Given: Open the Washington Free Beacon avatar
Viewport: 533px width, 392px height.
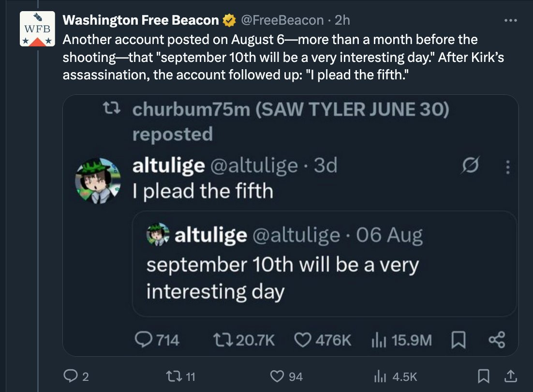Looking at the screenshot, I should point(37,29).
